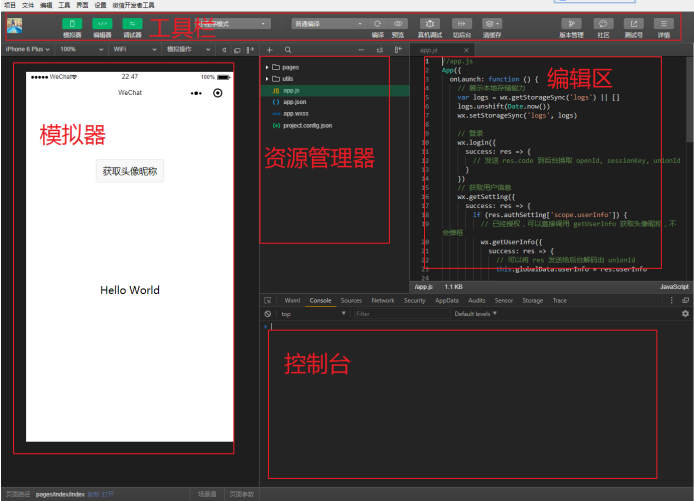Viewport: 694px width, 501px height.
Task: Click the 切后台 switch-to-background icon
Action: (462, 24)
